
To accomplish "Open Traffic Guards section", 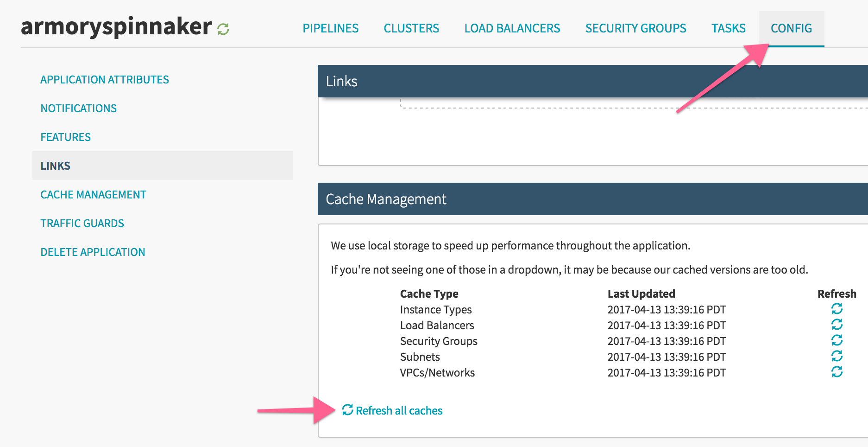I will tap(82, 223).
